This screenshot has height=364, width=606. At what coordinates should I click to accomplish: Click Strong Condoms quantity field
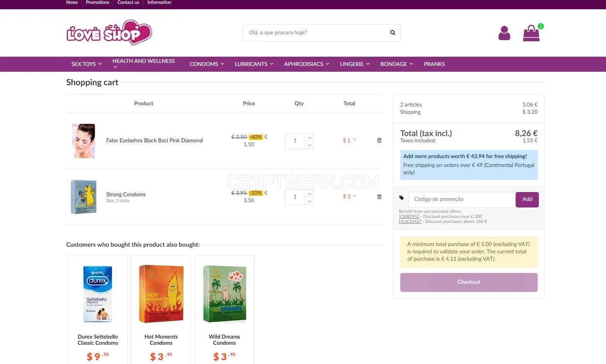[x=295, y=197]
